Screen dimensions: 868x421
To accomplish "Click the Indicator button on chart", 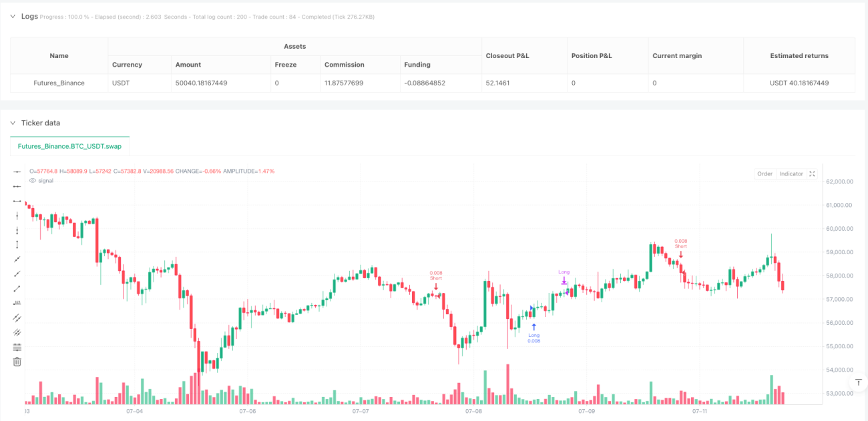I will click(x=791, y=173).
